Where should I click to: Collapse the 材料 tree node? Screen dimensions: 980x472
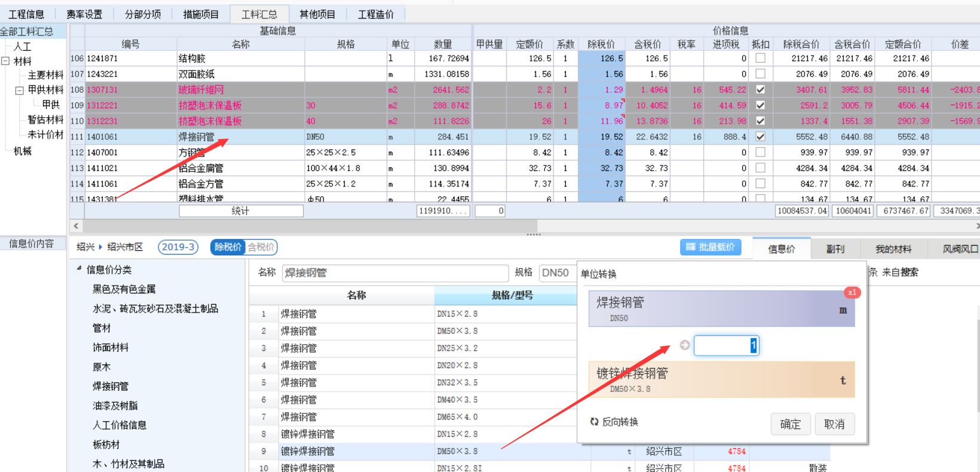pyautogui.click(x=5, y=61)
